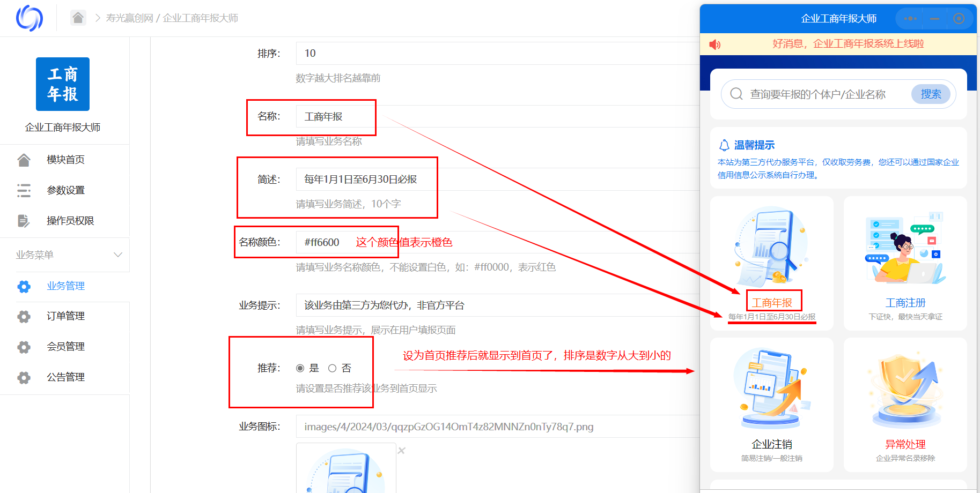Screen dimensions: 980x493
Task: Remove the uploaded business icon with X
Action: (401, 451)
